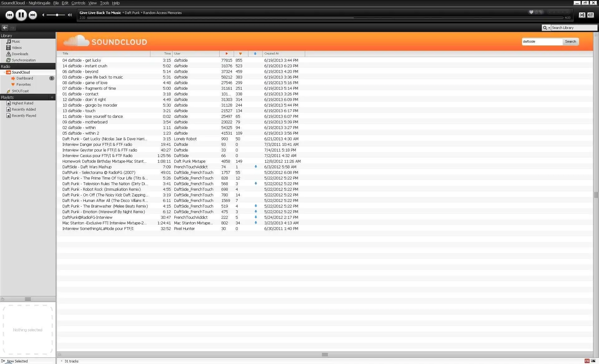The width and height of the screenshot is (599, 364).
Task: Click the download arrow icon column header
Action: tap(256, 53)
